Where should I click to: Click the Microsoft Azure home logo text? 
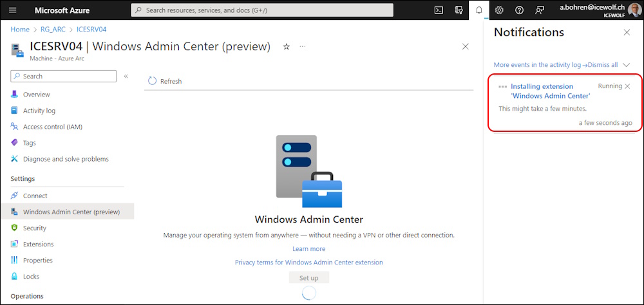tap(62, 10)
